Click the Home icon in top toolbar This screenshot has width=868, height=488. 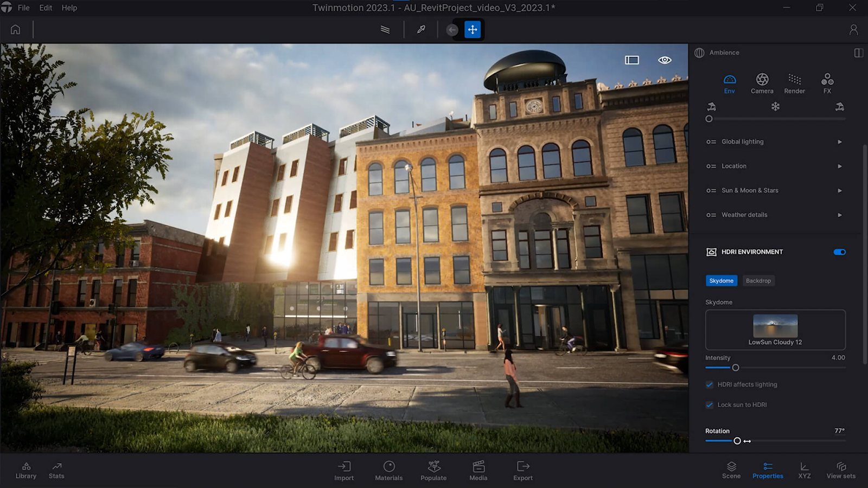coord(15,29)
